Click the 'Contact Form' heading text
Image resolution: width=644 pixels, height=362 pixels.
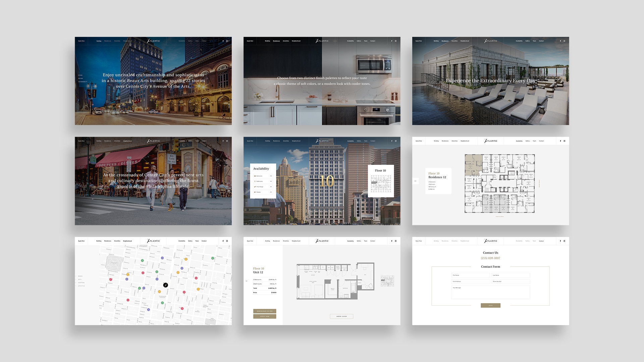pos(491,267)
